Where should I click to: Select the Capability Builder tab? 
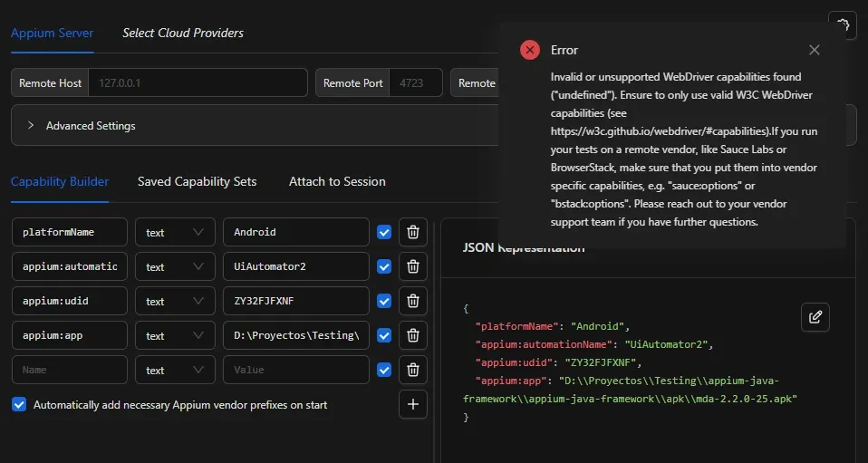pos(60,181)
